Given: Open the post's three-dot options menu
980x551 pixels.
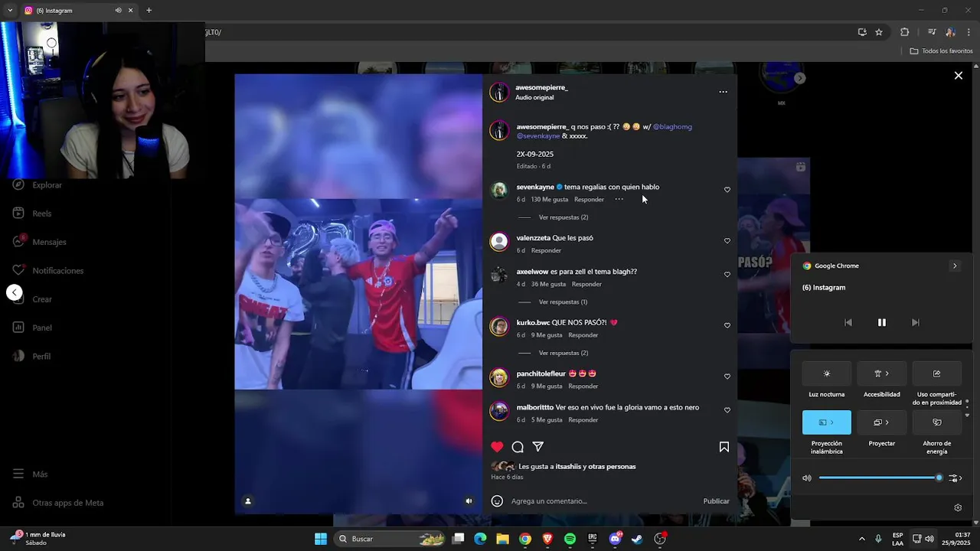Looking at the screenshot, I should pyautogui.click(x=723, y=92).
